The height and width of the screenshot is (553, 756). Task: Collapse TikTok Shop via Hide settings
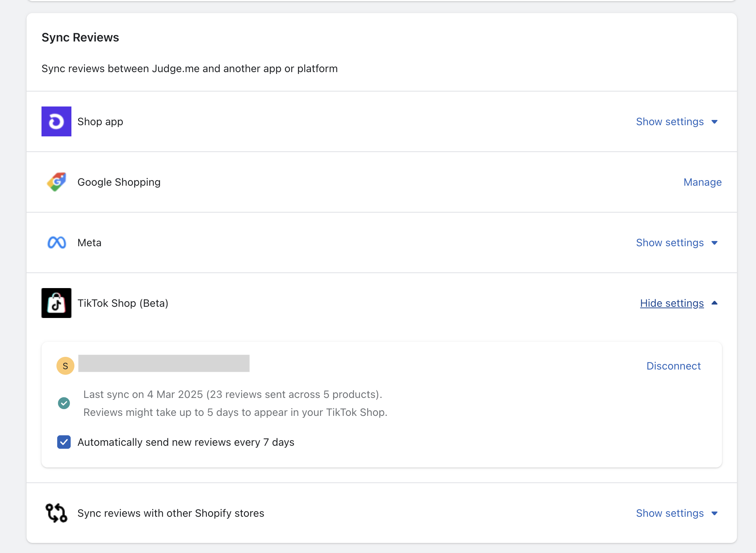pos(672,303)
